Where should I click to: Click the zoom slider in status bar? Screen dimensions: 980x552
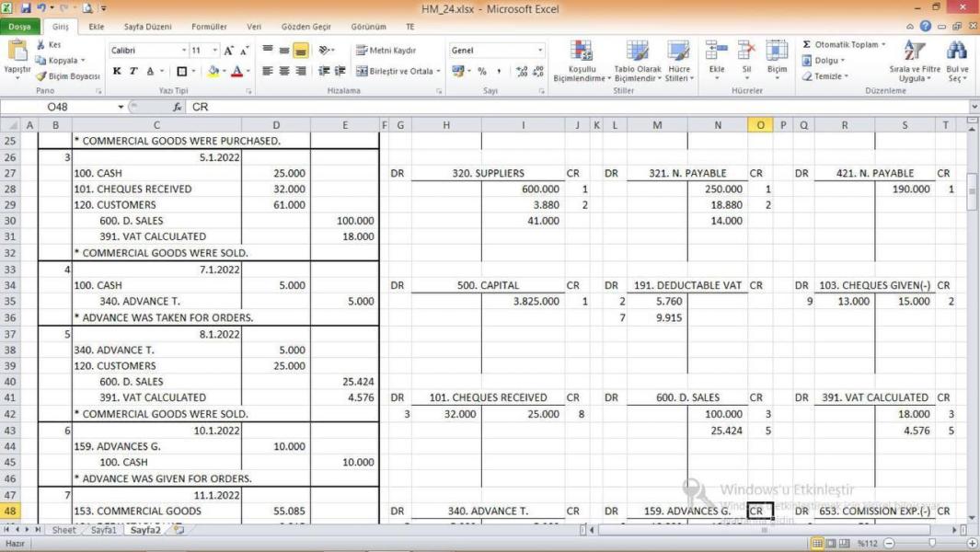931,543
